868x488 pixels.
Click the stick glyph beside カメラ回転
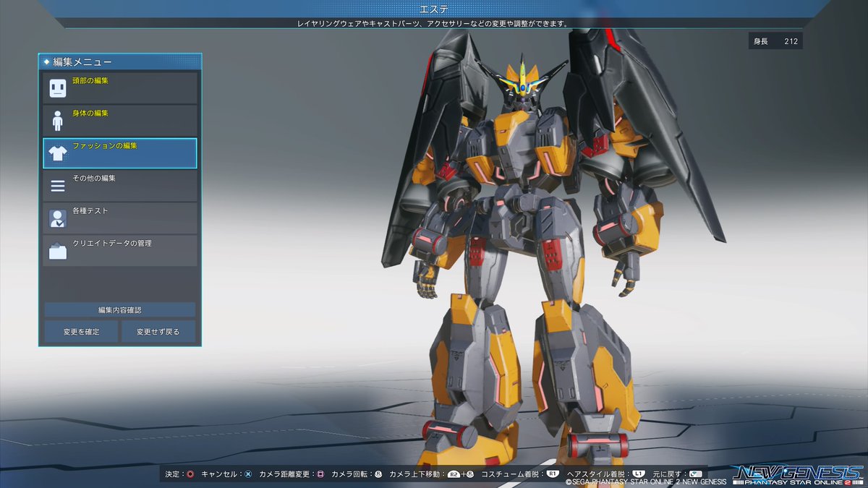coord(378,474)
